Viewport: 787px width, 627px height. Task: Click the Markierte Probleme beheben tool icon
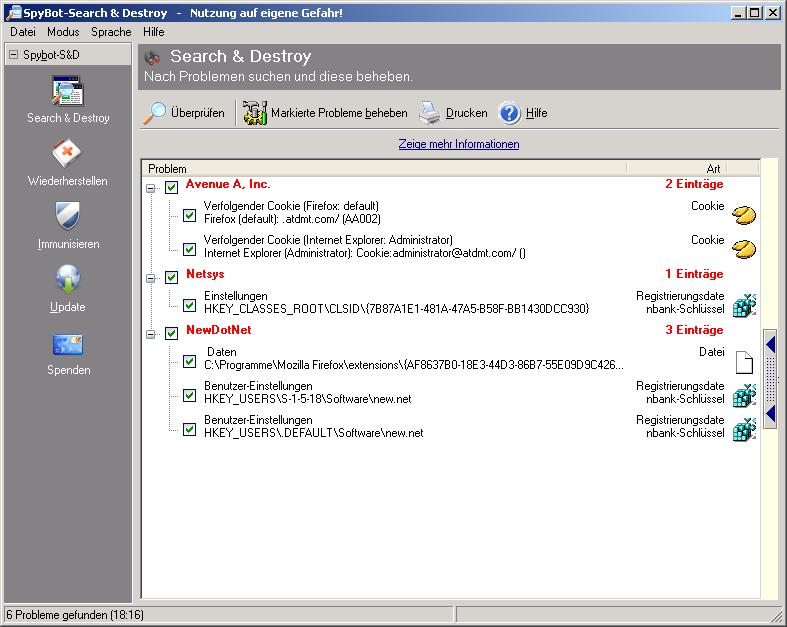coord(254,113)
